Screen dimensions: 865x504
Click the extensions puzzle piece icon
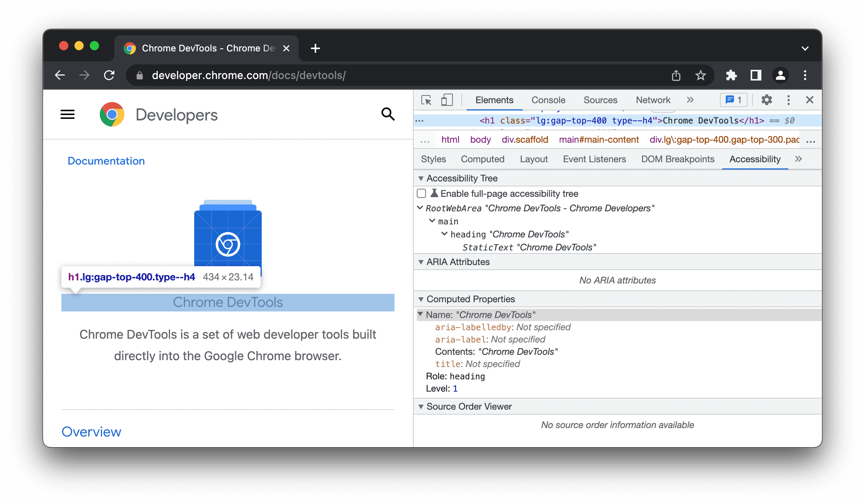pos(731,75)
